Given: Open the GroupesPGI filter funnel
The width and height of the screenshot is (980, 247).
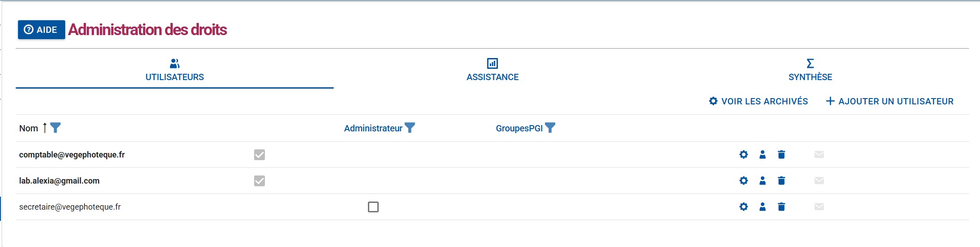Looking at the screenshot, I should tap(550, 128).
